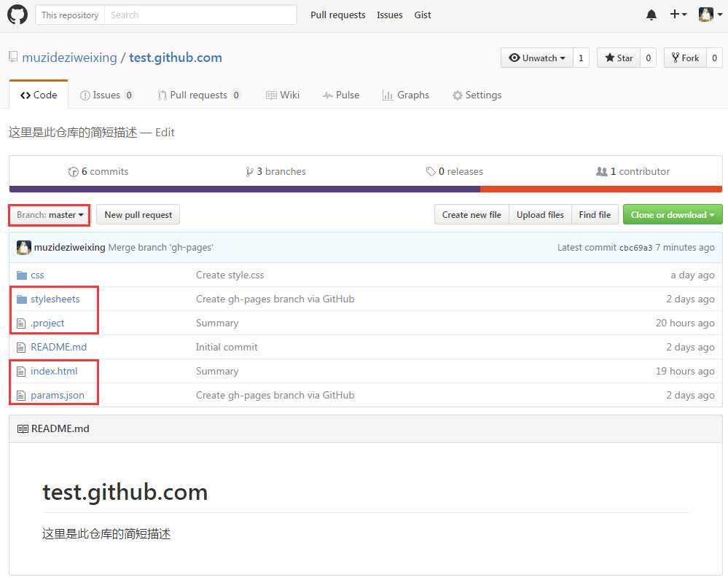Open the GitHub Octocat home logo
Image resolution: width=728 pixels, height=580 pixels.
pos(17,15)
